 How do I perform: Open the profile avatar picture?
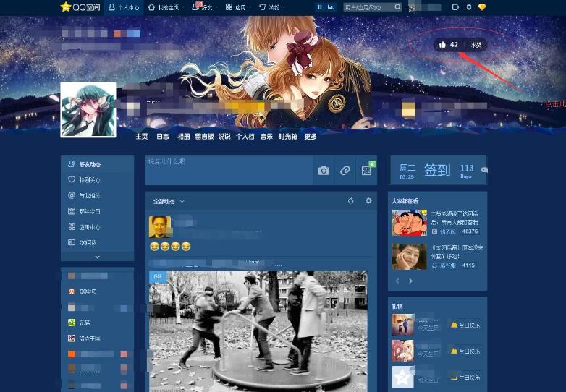(88, 110)
